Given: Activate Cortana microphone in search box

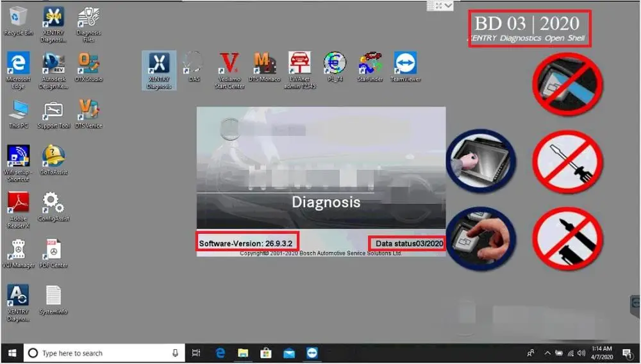Looking at the screenshot, I should 176,353.
